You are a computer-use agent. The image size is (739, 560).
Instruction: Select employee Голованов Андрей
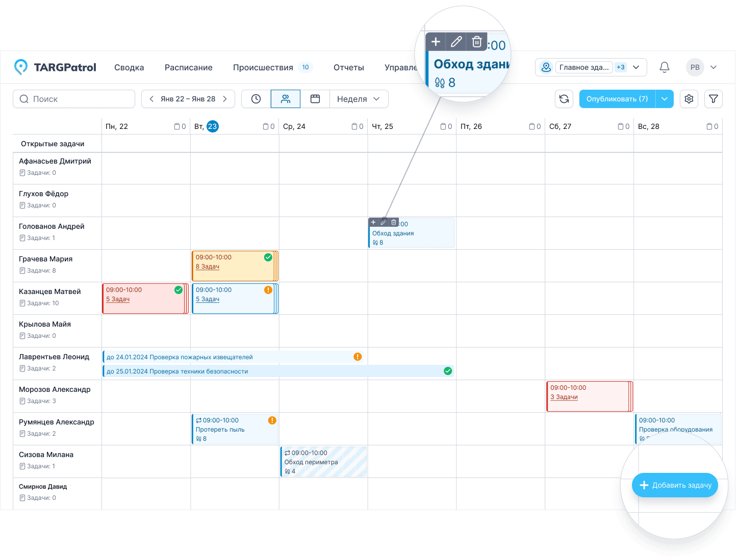52,226
